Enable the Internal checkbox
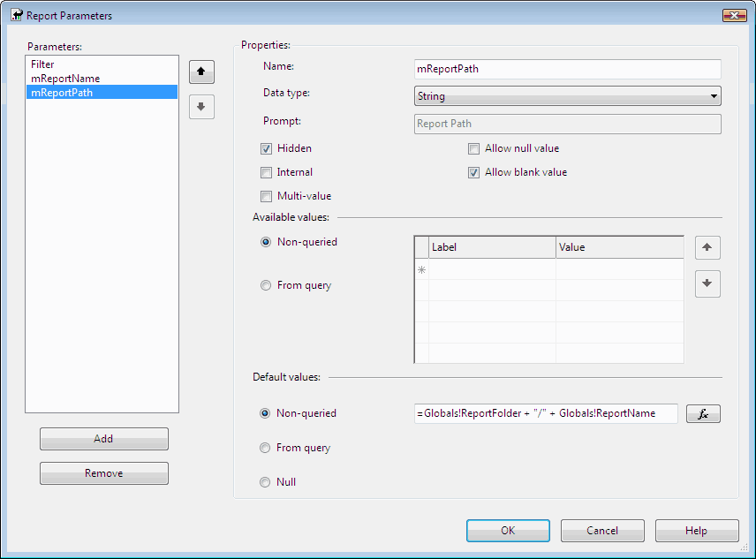Screen dimensions: 756x559 [x=266, y=172]
